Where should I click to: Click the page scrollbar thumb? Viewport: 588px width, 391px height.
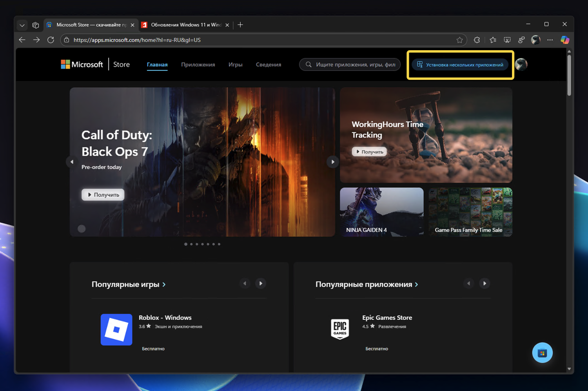pyautogui.click(x=569, y=75)
